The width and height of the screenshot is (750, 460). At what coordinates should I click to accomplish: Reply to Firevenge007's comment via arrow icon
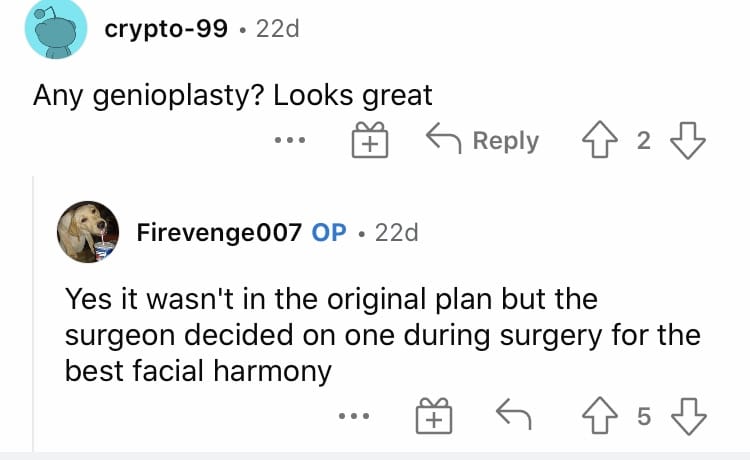coord(514,415)
